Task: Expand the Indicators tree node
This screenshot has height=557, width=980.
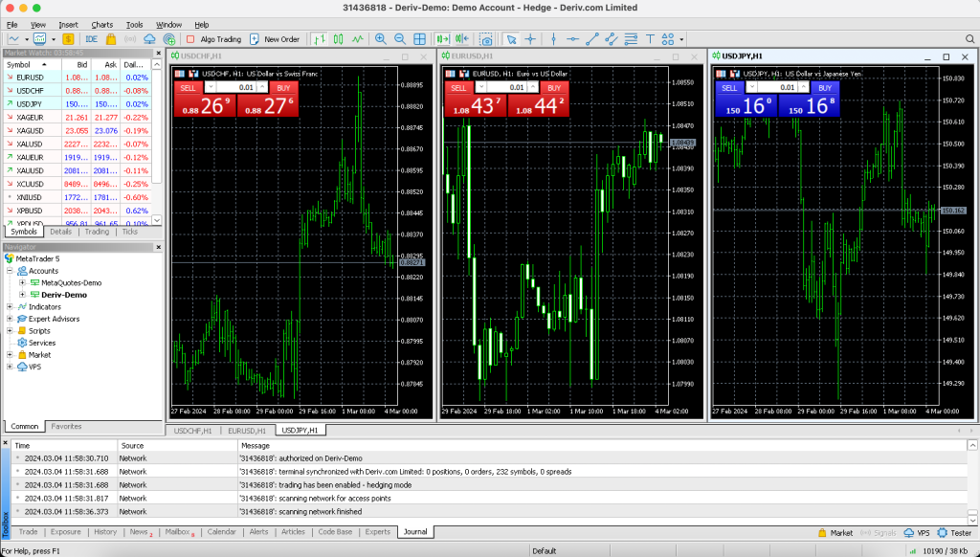Action: coord(10,307)
